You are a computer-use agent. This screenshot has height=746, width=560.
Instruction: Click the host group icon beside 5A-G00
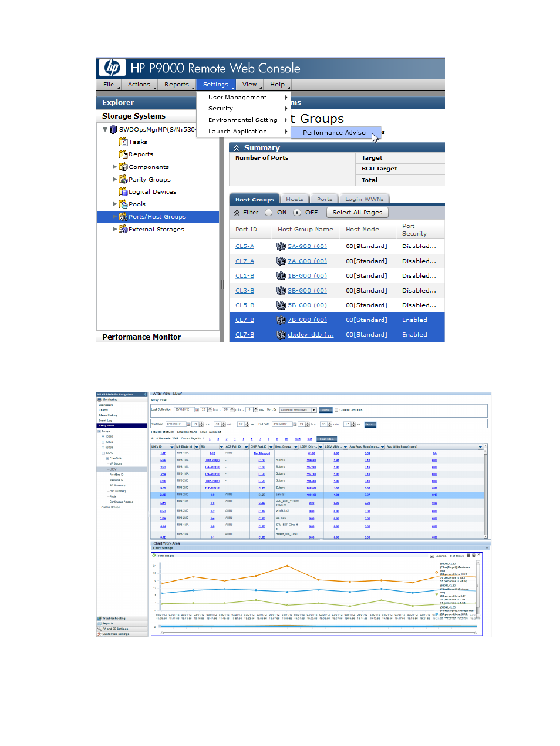click(281, 246)
